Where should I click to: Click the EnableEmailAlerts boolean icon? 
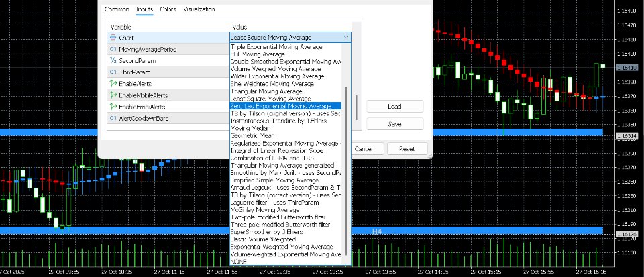click(x=113, y=107)
